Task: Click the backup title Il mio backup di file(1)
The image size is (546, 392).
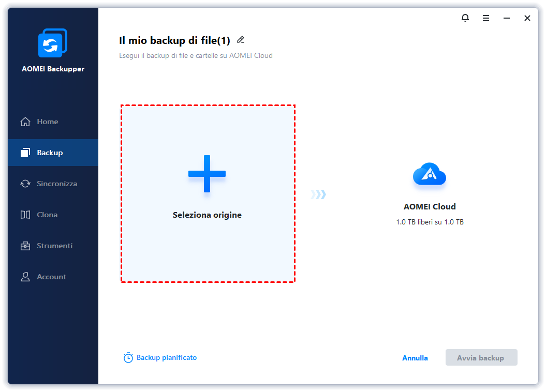Action: [x=174, y=40]
